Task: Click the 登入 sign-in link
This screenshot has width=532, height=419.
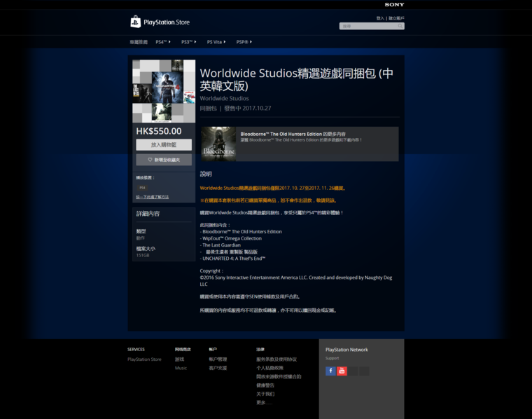Action: coord(380,18)
